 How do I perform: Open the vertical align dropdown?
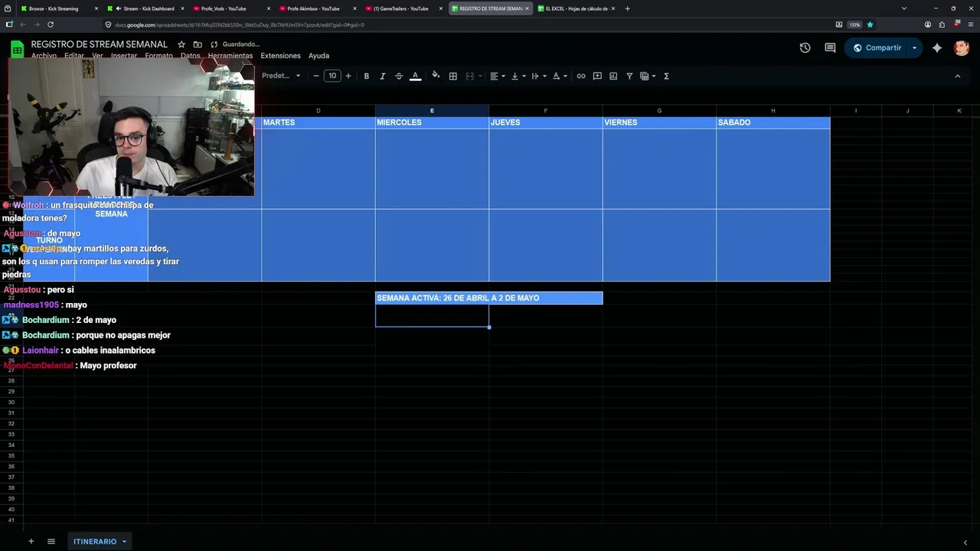coord(518,76)
